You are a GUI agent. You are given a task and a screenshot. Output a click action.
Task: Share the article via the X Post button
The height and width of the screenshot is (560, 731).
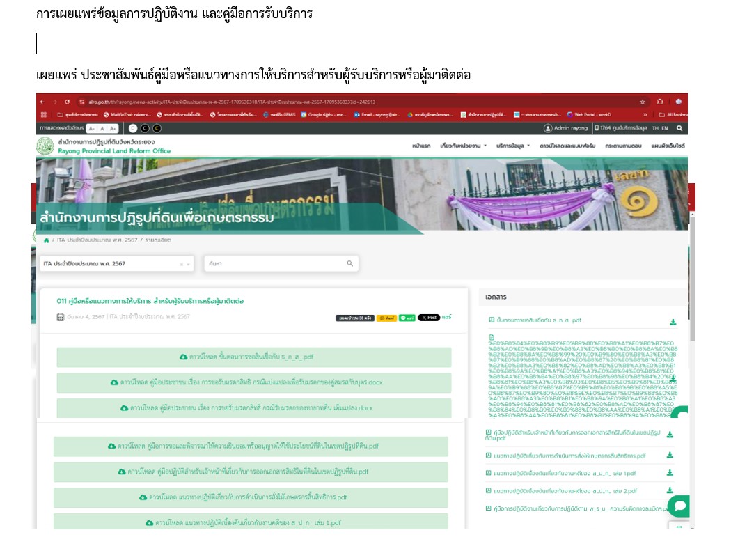pos(428,318)
